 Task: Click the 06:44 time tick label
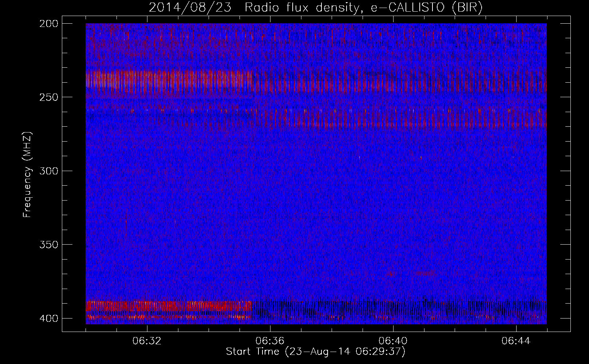click(516, 341)
